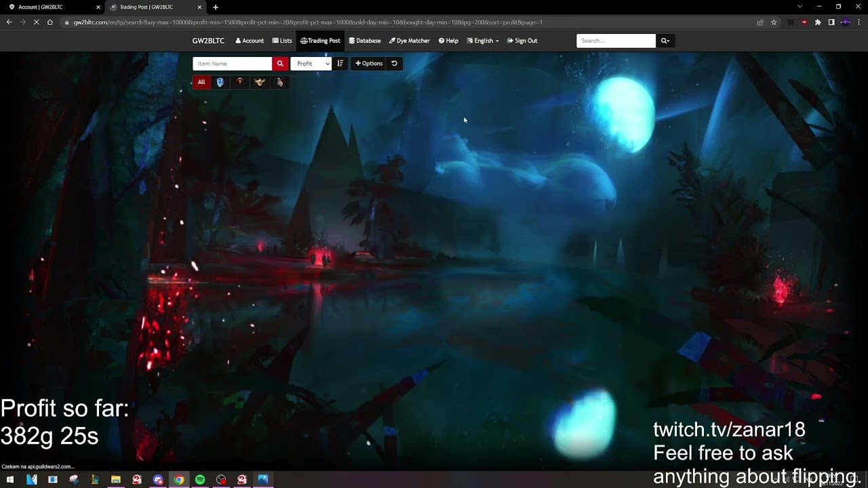Filter by armor shield category icon
Image resolution: width=868 pixels, height=488 pixels.
coord(220,82)
